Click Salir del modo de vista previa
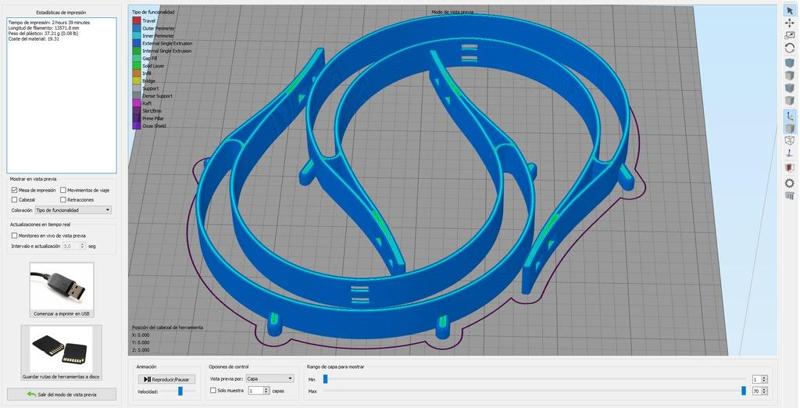800x408 pixels. pos(62,394)
